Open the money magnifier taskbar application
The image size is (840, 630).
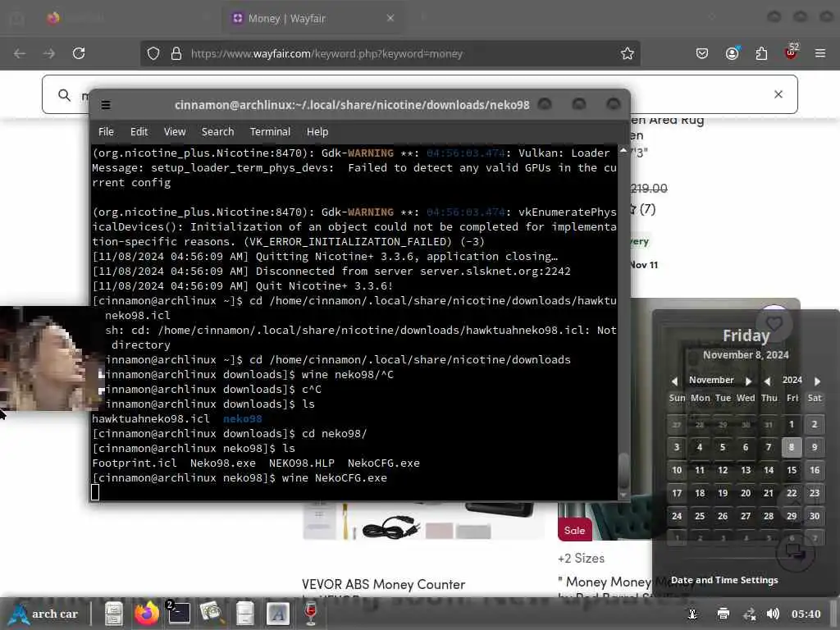pyautogui.click(x=212, y=614)
